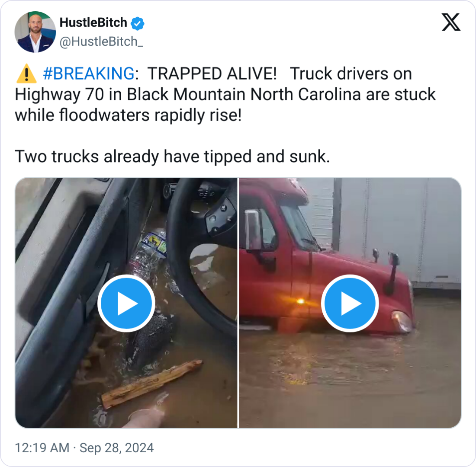Click the X logo in the corner
Image resolution: width=476 pixels, height=467 pixels.
pyautogui.click(x=451, y=22)
